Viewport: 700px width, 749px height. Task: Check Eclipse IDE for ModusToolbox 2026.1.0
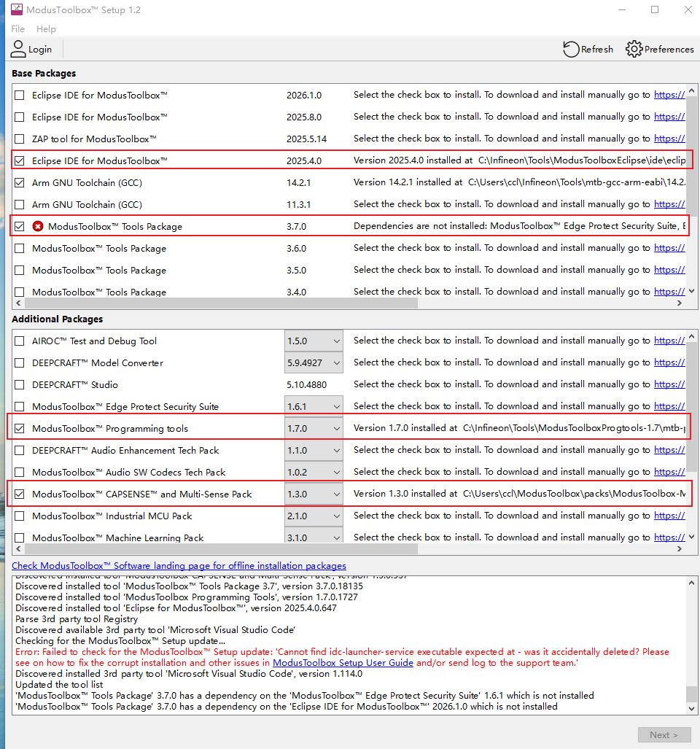20,95
